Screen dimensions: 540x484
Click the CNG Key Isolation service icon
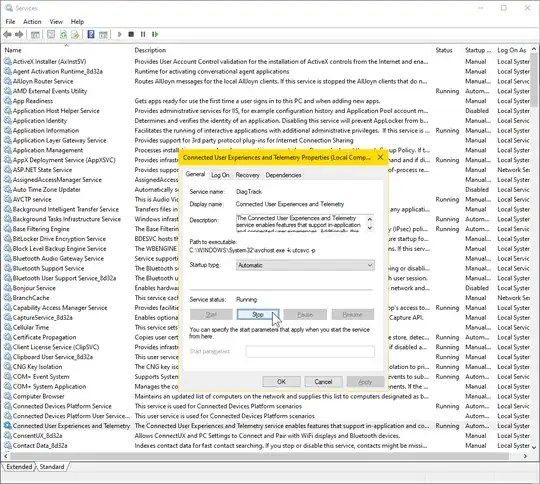click(x=8, y=367)
